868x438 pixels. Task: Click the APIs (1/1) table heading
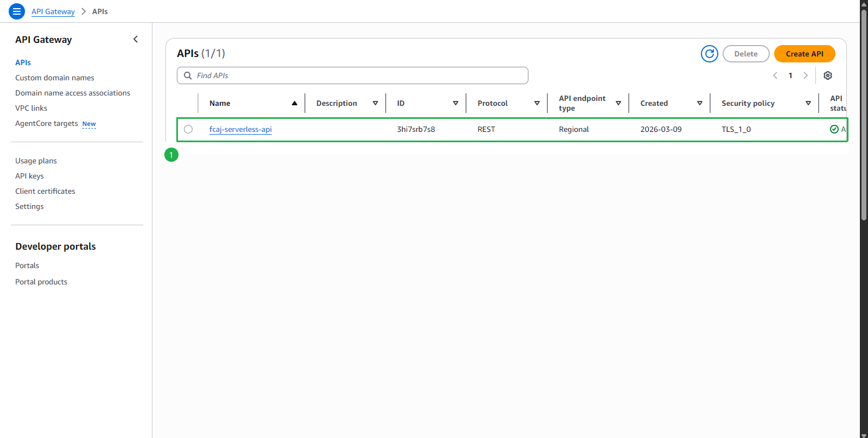[x=201, y=53]
